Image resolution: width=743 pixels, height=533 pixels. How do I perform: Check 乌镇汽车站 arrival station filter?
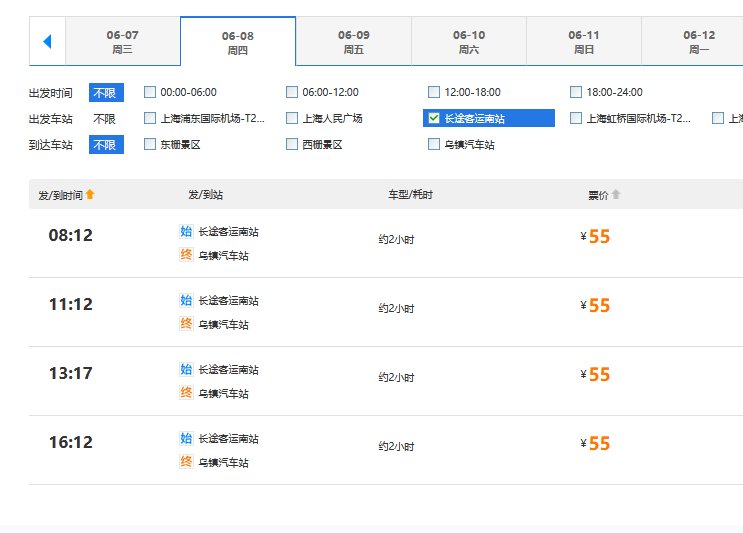(434, 144)
